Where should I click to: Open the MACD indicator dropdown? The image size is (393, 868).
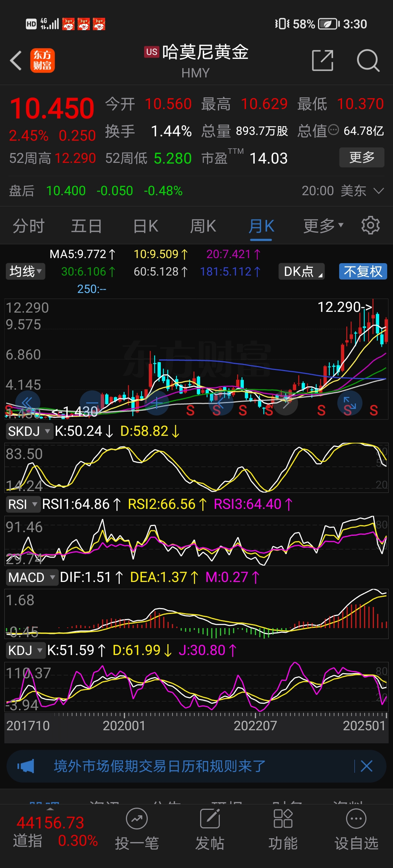coord(32,577)
